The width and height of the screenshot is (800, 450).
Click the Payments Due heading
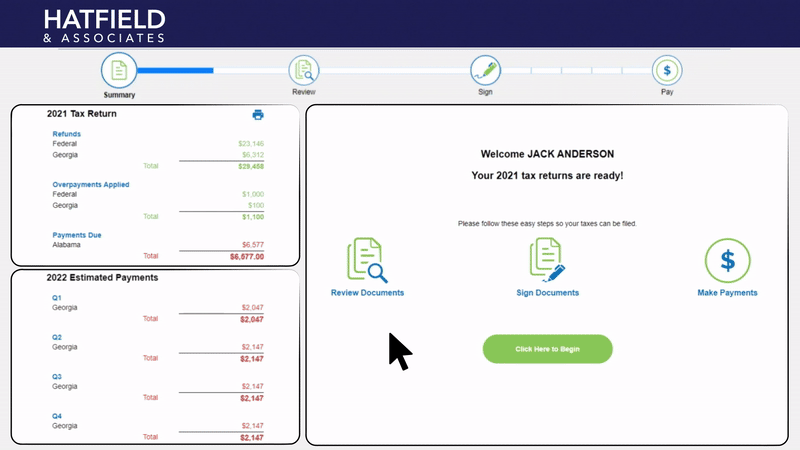click(77, 235)
